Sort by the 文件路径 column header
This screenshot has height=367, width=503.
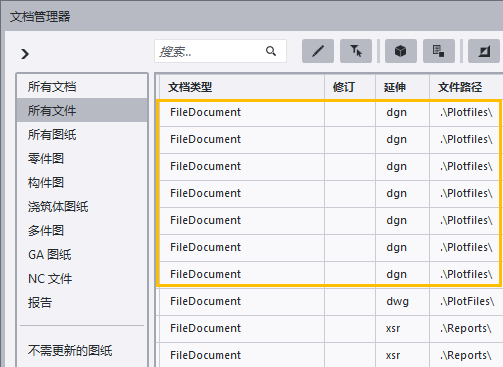[466, 87]
